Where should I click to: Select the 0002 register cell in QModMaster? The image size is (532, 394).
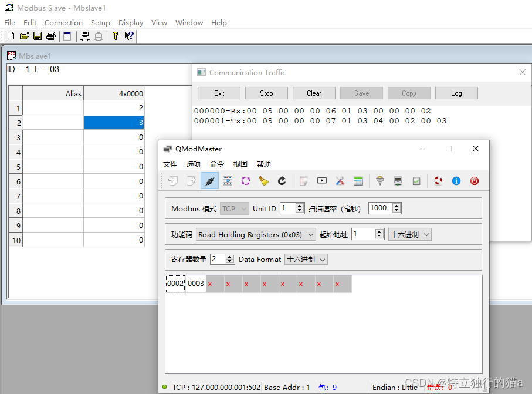175,284
